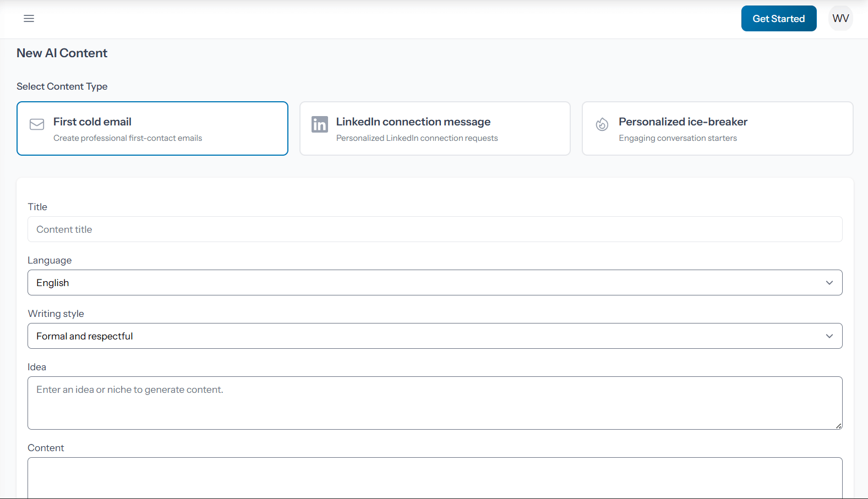Click the envelope icon for cold email

coord(37,124)
